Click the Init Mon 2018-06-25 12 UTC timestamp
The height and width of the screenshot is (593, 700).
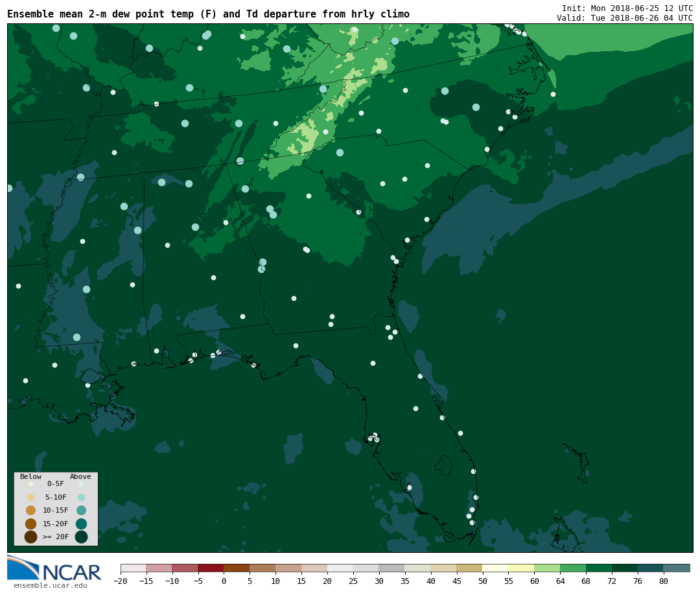[x=627, y=8]
